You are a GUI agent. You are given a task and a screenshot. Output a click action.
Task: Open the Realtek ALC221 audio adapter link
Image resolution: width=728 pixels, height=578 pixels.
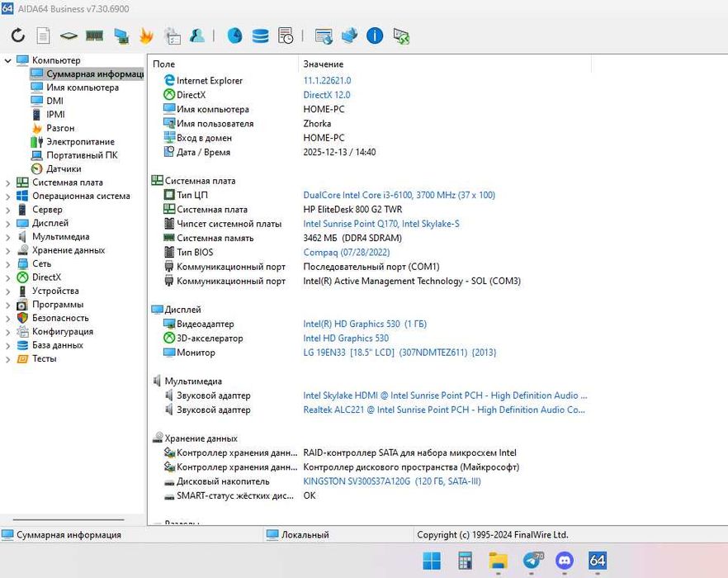pos(444,410)
